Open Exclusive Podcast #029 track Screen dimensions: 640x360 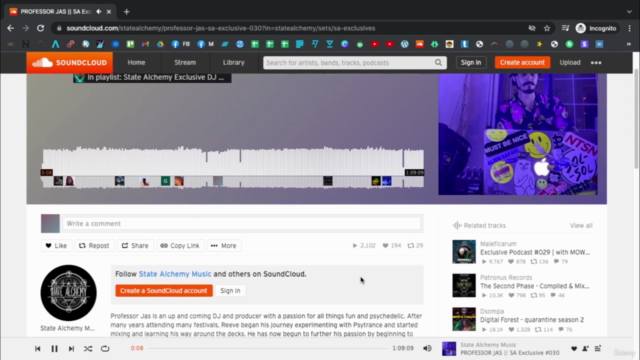pos(535,252)
